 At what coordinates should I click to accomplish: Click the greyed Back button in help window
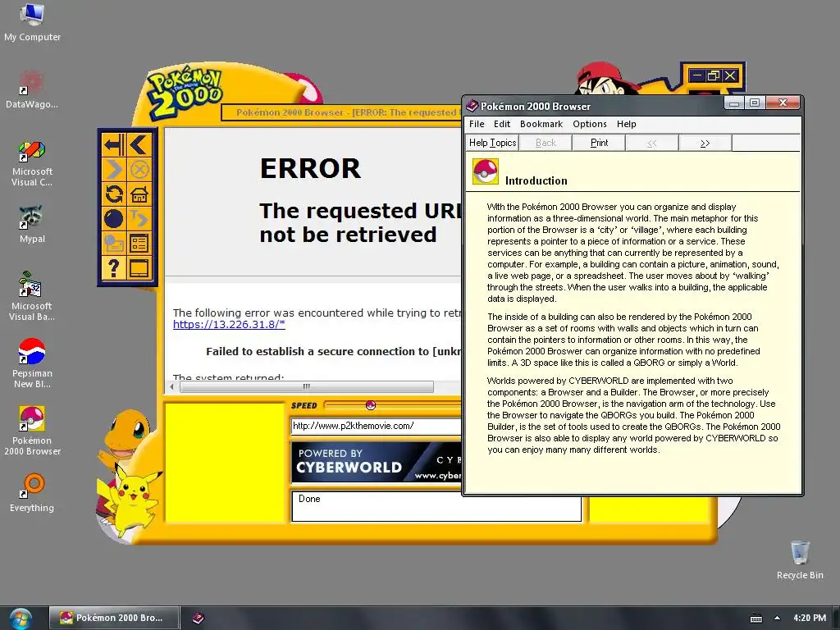[x=546, y=143]
